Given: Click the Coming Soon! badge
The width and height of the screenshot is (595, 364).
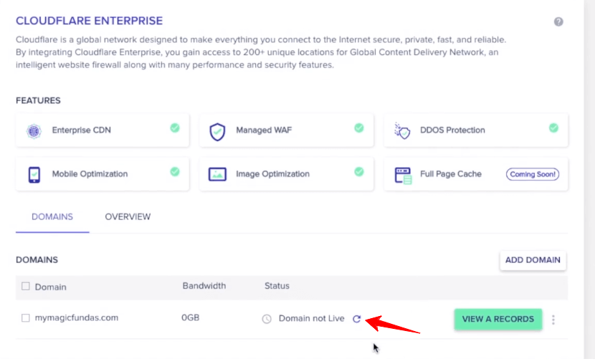Looking at the screenshot, I should (x=533, y=174).
